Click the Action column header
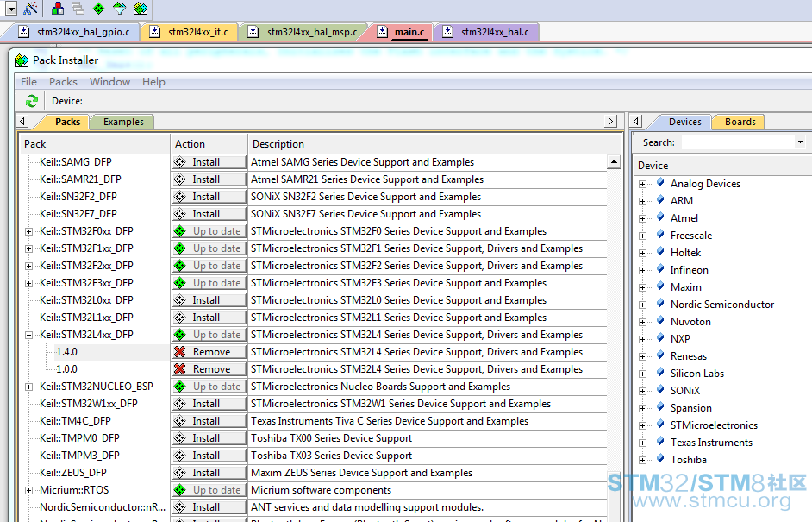 pos(209,143)
